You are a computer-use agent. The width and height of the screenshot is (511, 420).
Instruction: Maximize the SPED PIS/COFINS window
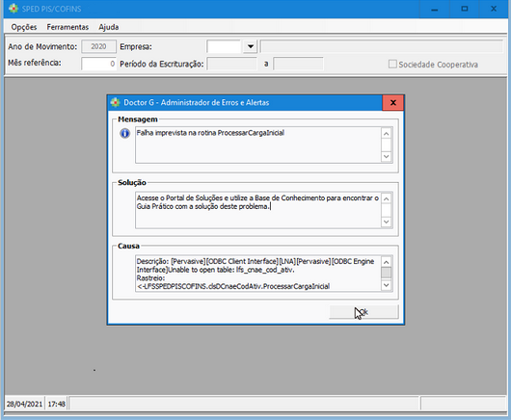point(465,9)
